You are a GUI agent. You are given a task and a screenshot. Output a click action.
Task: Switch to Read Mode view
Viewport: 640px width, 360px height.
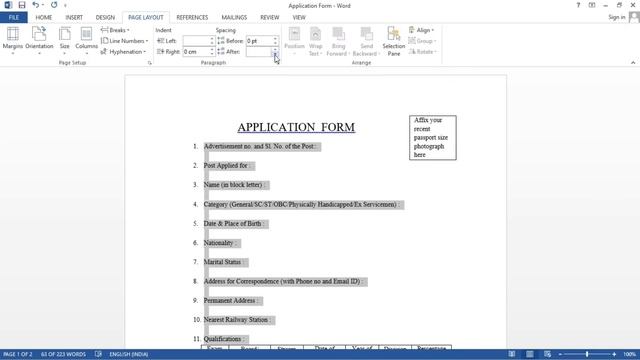click(x=511, y=354)
